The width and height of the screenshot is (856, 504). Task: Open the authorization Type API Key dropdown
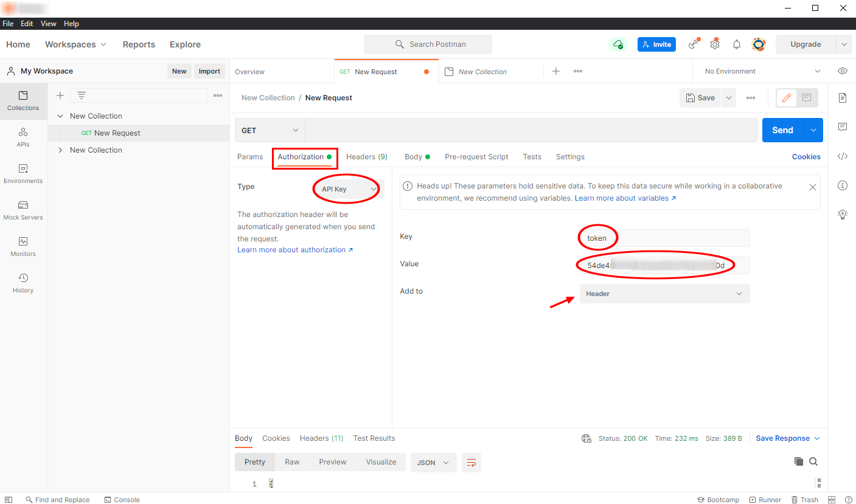point(349,189)
